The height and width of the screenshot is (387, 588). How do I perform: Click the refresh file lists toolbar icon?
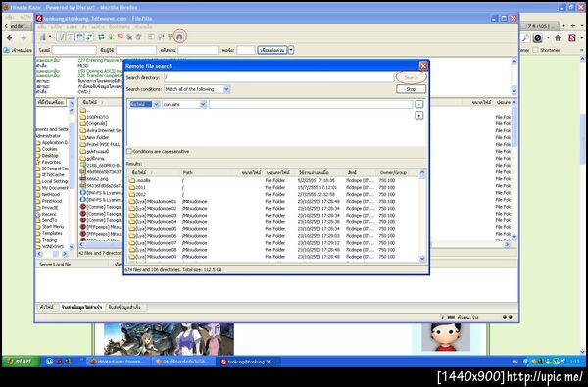click(x=101, y=37)
